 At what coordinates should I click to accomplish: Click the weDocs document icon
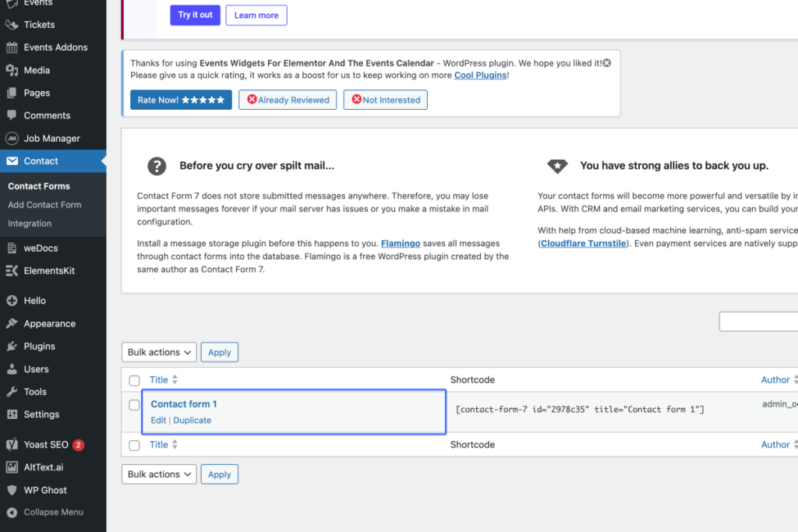coord(12,248)
